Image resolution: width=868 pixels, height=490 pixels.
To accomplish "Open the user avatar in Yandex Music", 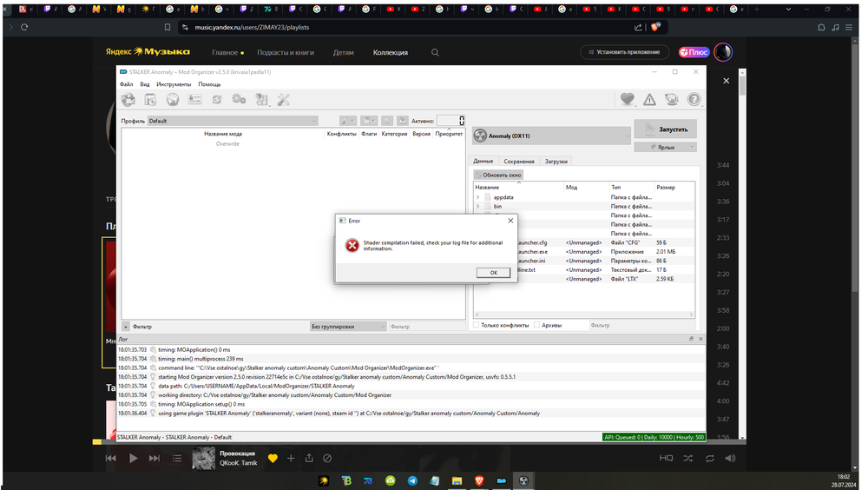I will (723, 52).
